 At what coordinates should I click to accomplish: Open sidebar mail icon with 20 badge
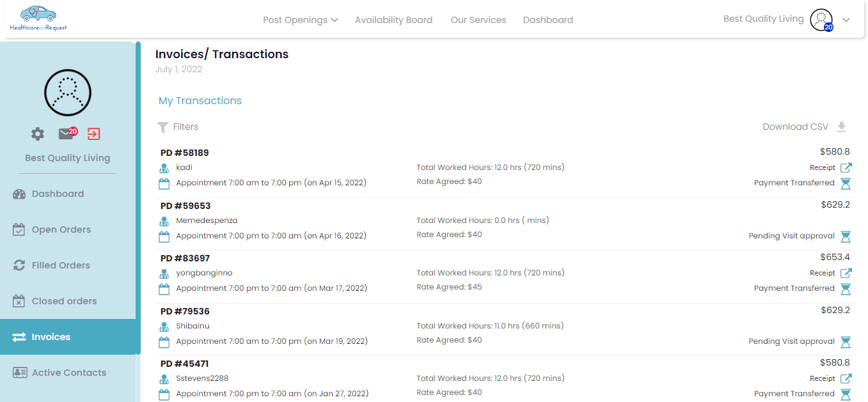(x=67, y=133)
